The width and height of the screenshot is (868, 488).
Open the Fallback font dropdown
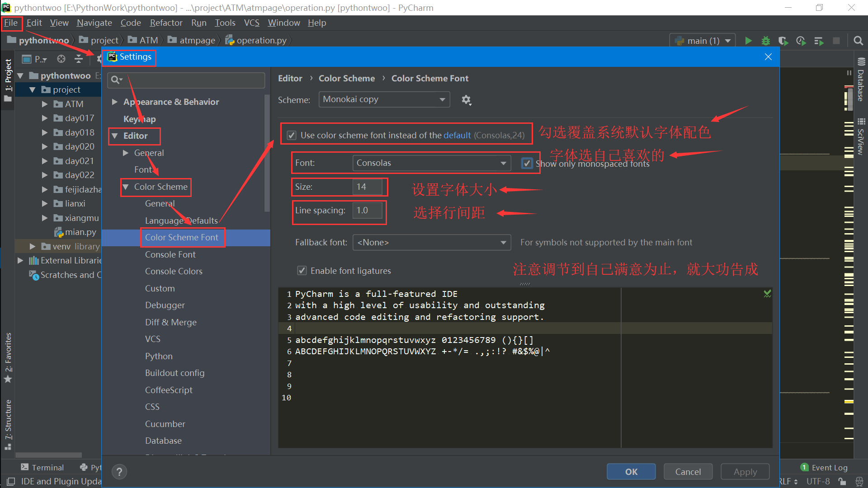click(432, 243)
